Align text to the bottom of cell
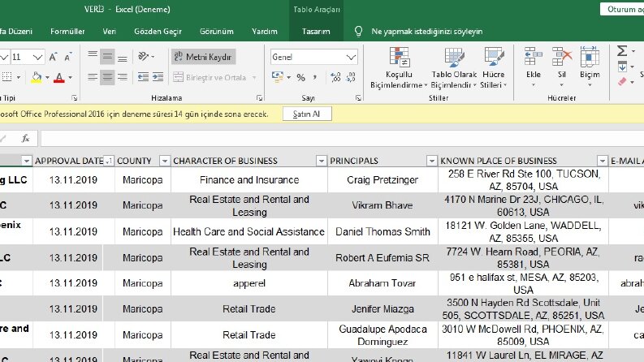644x362 pixels. (123, 57)
